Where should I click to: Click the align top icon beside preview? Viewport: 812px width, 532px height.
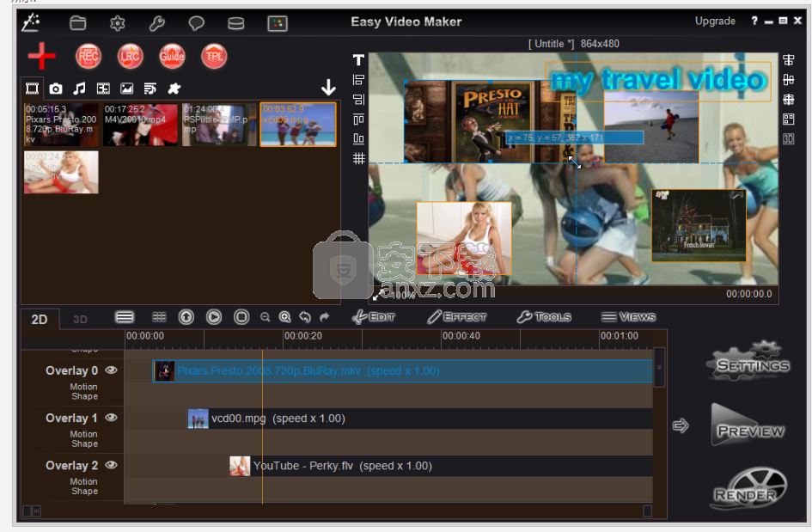tap(358, 119)
